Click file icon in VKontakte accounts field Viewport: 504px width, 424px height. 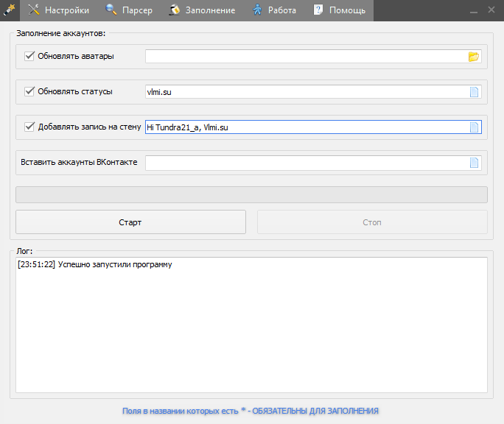(x=474, y=163)
